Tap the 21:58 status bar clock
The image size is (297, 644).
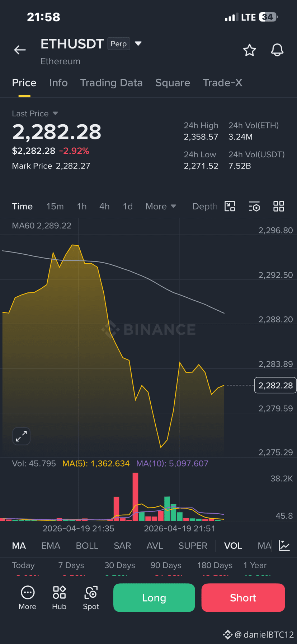tap(43, 17)
